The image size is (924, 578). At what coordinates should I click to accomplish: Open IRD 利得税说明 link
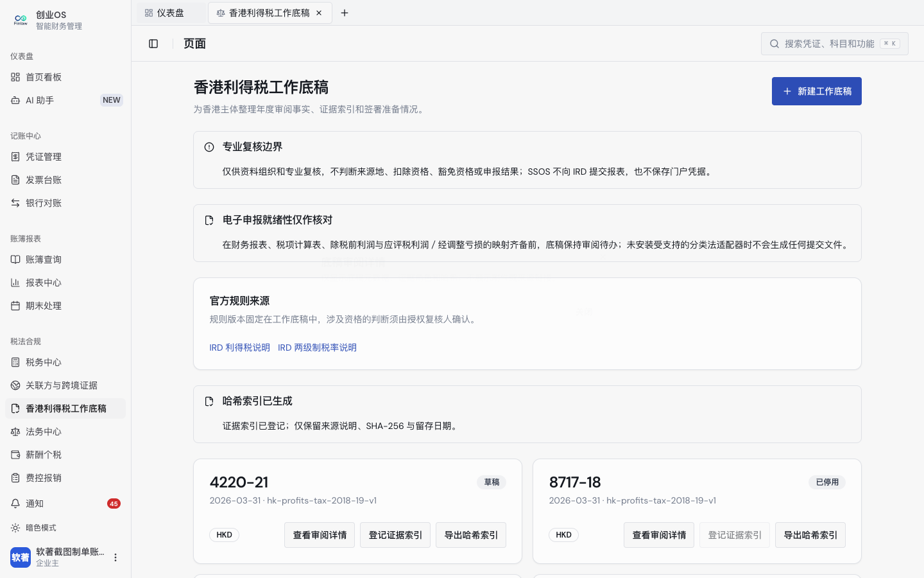(x=240, y=347)
